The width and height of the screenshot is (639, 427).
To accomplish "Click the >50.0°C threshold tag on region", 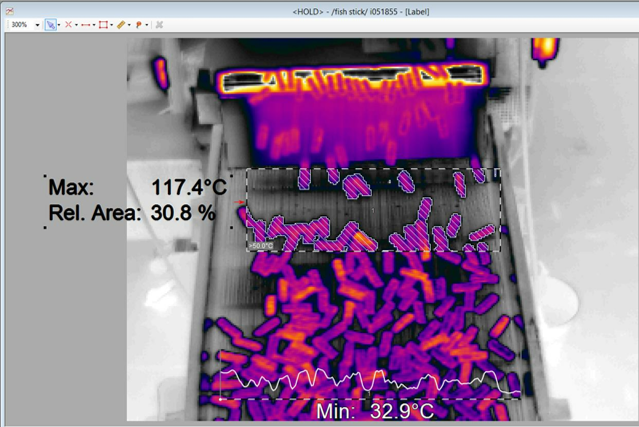I will coord(260,244).
